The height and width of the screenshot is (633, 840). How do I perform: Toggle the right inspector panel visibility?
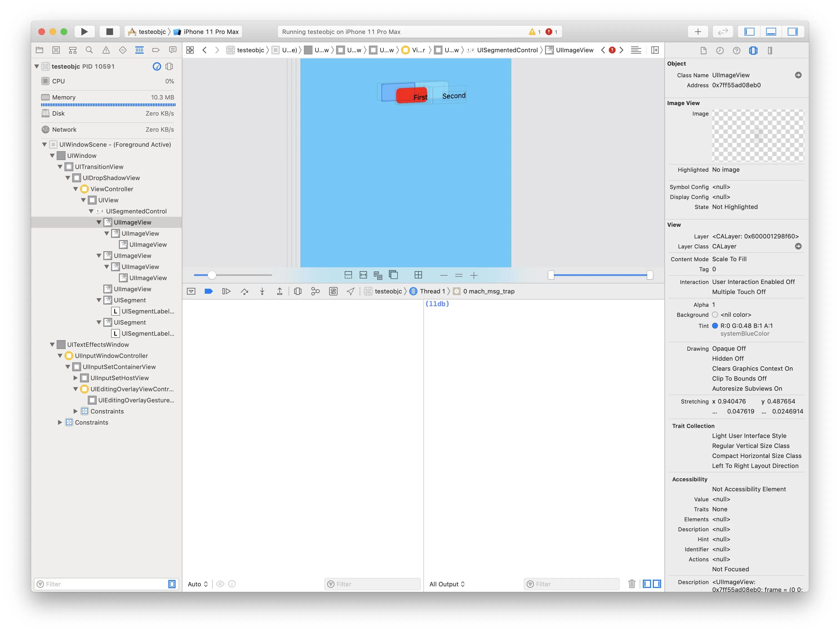792,31
